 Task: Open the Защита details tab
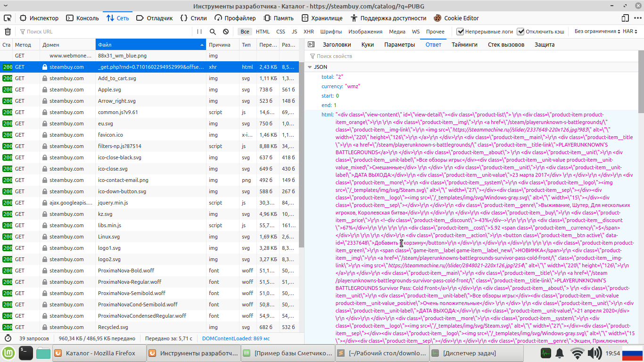pos(544,45)
